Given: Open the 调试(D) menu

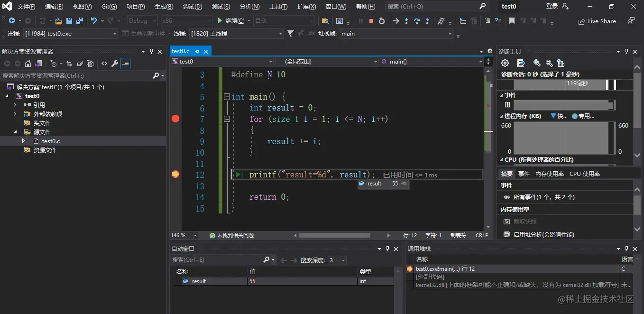Looking at the screenshot, I should pyautogui.click(x=192, y=7).
